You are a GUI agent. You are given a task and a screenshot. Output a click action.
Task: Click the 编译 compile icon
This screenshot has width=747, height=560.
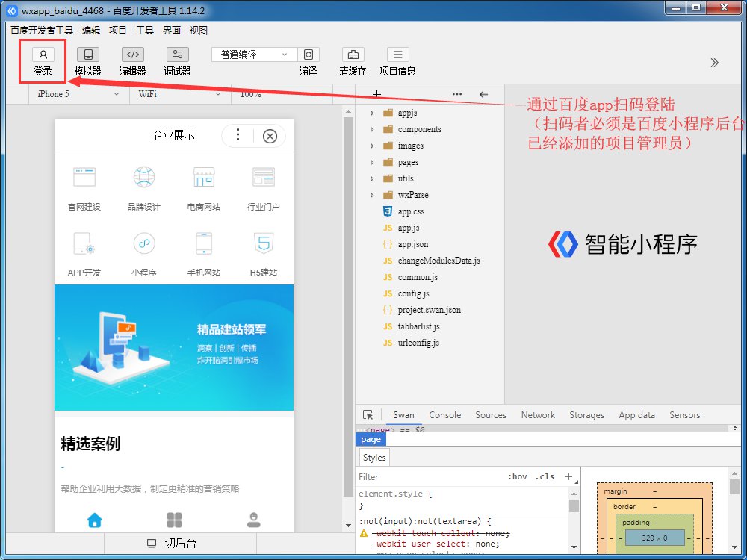point(309,55)
